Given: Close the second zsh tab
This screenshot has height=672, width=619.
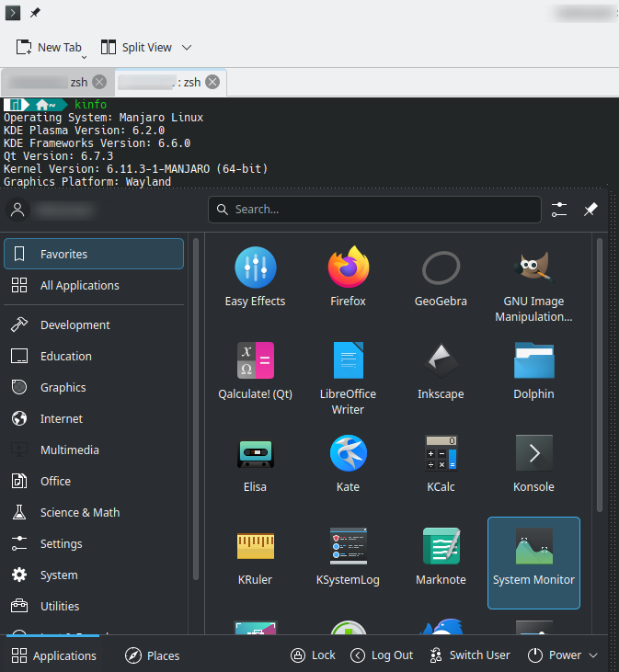Looking at the screenshot, I should [x=212, y=82].
